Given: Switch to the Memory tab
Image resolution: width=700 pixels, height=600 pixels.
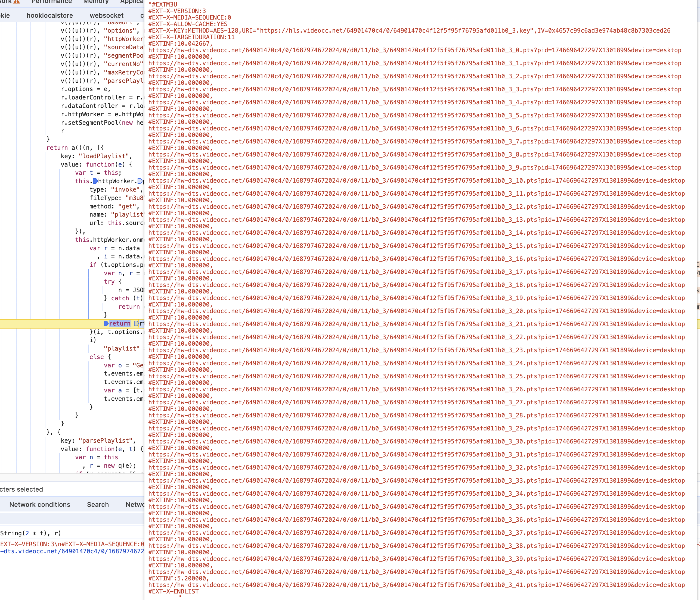Looking at the screenshot, I should [96, 2].
